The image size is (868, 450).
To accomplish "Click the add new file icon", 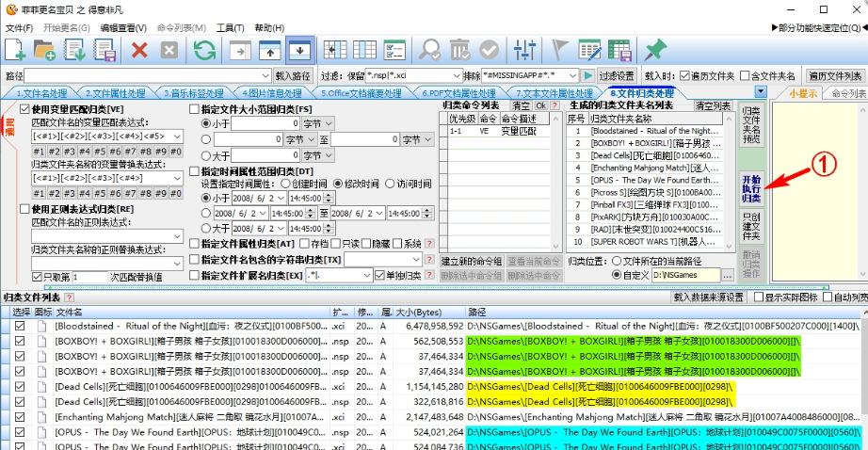I will (x=15, y=51).
